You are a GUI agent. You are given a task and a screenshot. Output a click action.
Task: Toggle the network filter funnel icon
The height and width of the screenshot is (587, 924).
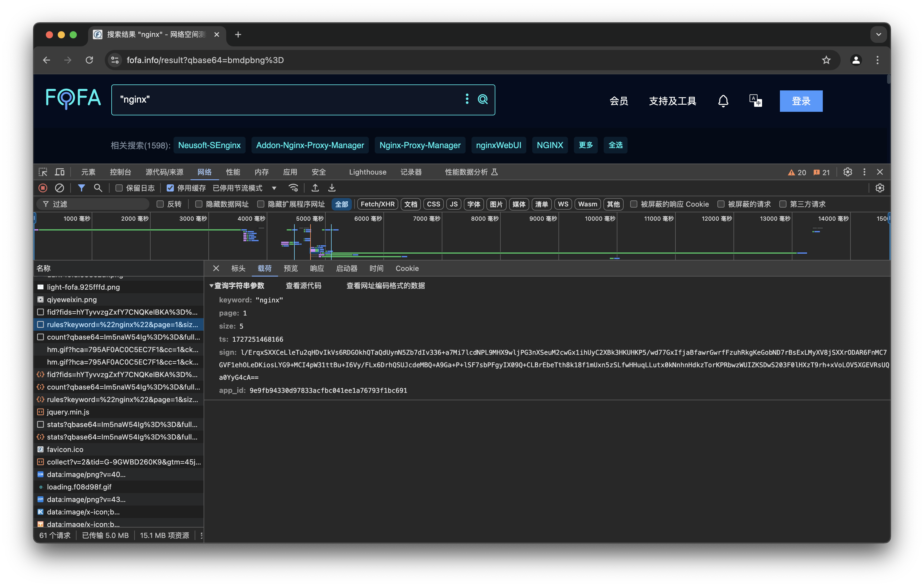81,188
